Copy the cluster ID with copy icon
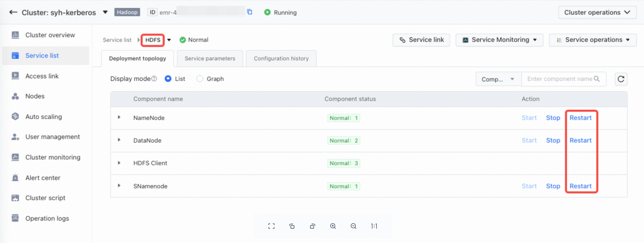This screenshot has height=243, width=644. tap(250, 12)
